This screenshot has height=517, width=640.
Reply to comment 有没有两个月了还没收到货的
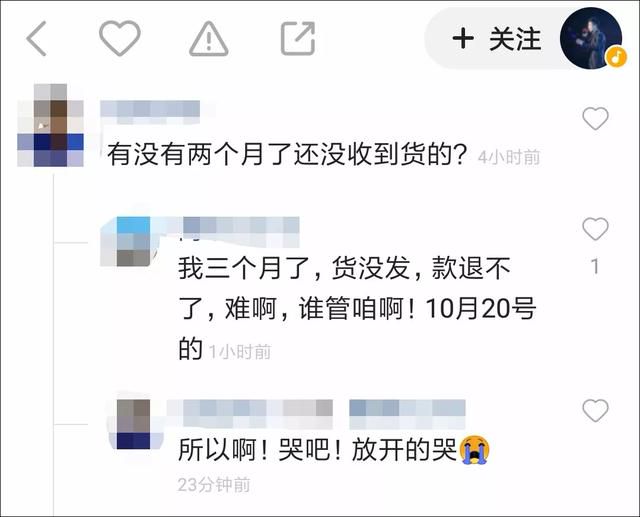coord(287,155)
